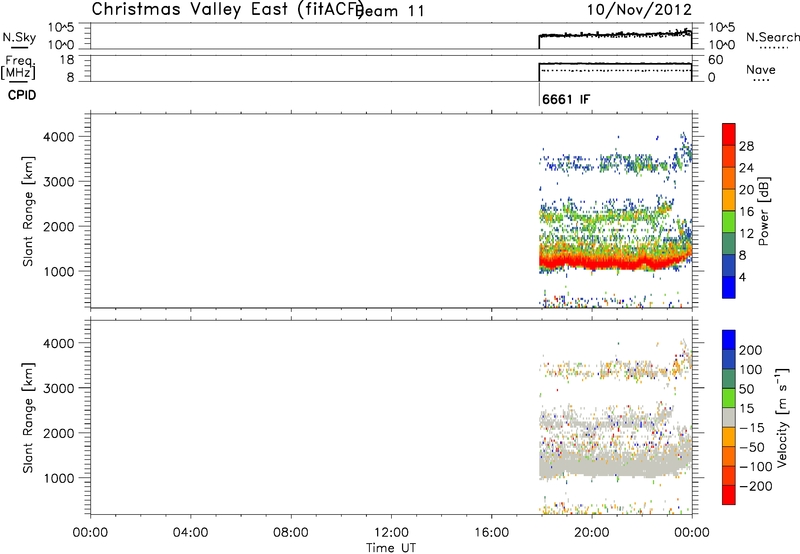
Task: Pick the gray segment of Velocity color bar
Action: pos(729,417)
